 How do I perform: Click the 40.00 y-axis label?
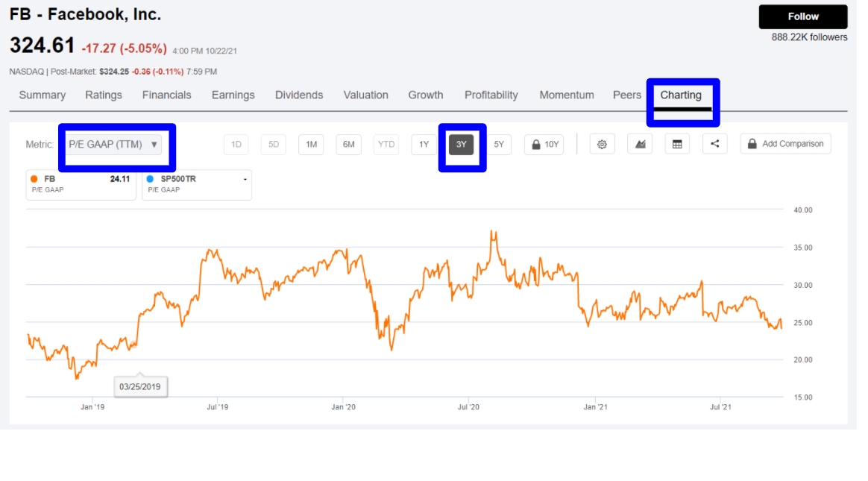point(802,210)
